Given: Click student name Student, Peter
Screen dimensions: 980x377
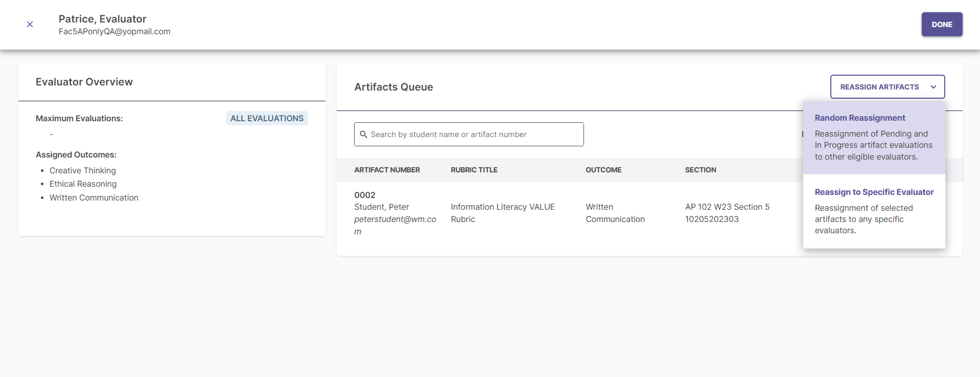Looking at the screenshot, I should (x=382, y=207).
